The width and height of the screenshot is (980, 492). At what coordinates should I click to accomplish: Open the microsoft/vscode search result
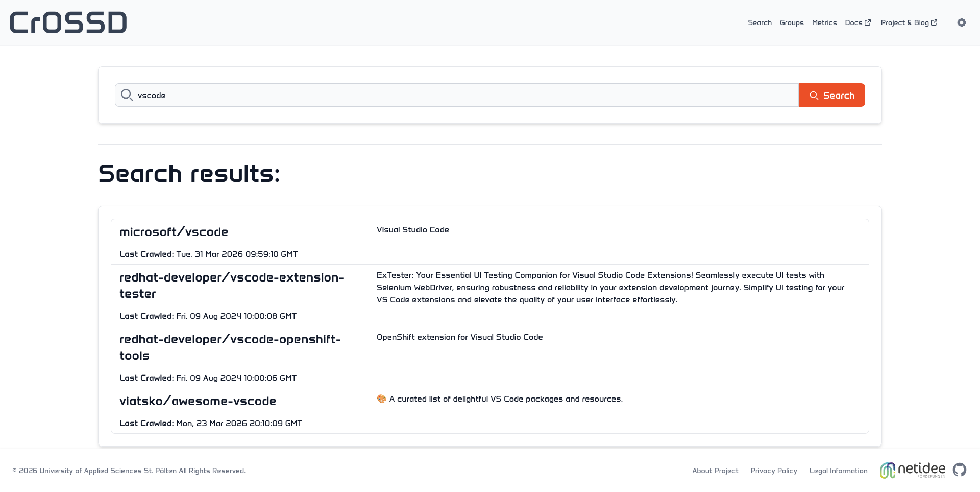click(174, 232)
